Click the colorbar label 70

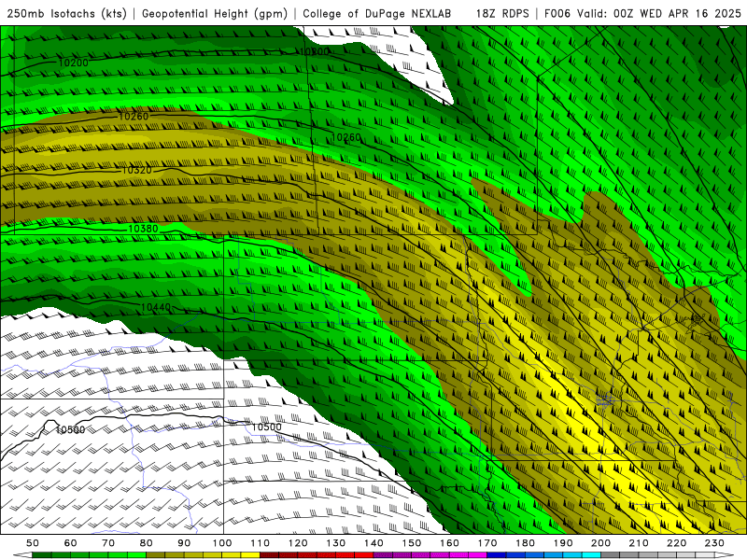[108, 543]
